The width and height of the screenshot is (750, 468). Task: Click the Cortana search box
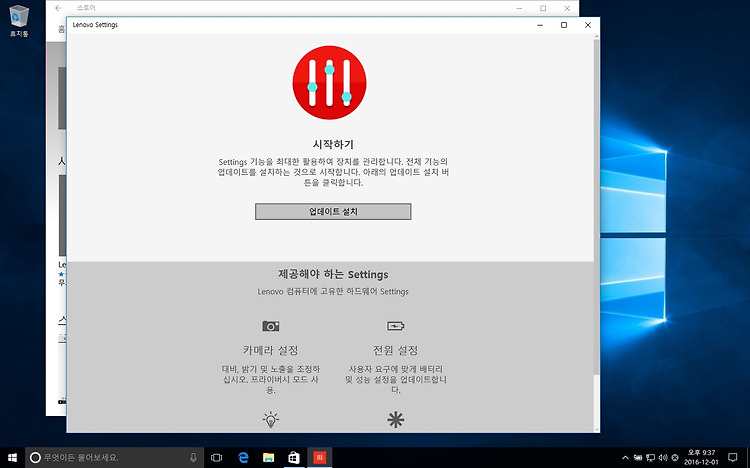tap(114, 457)
